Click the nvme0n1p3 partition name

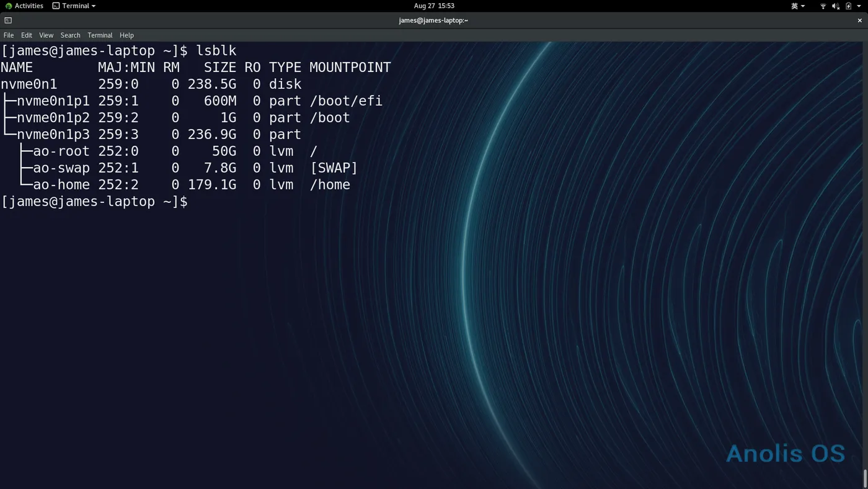click(x=53, y=134)
